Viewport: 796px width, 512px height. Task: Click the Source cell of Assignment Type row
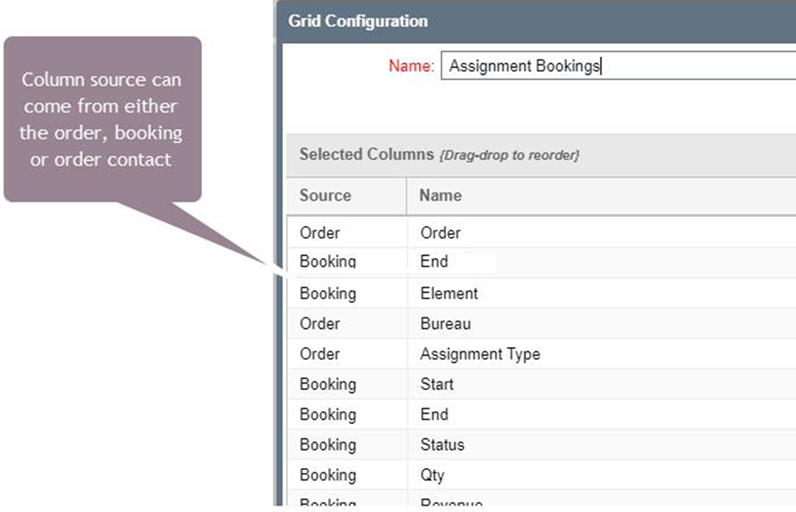347,354
